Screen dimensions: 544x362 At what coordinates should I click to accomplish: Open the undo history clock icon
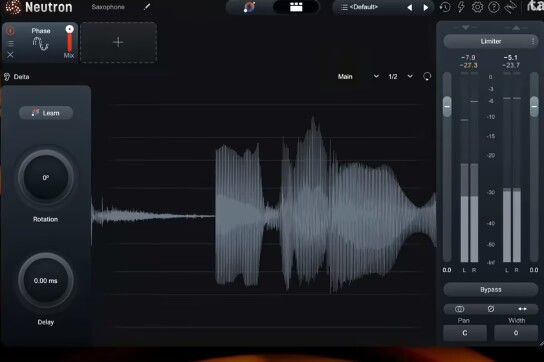pyautogui.click(x=445, y=7)
